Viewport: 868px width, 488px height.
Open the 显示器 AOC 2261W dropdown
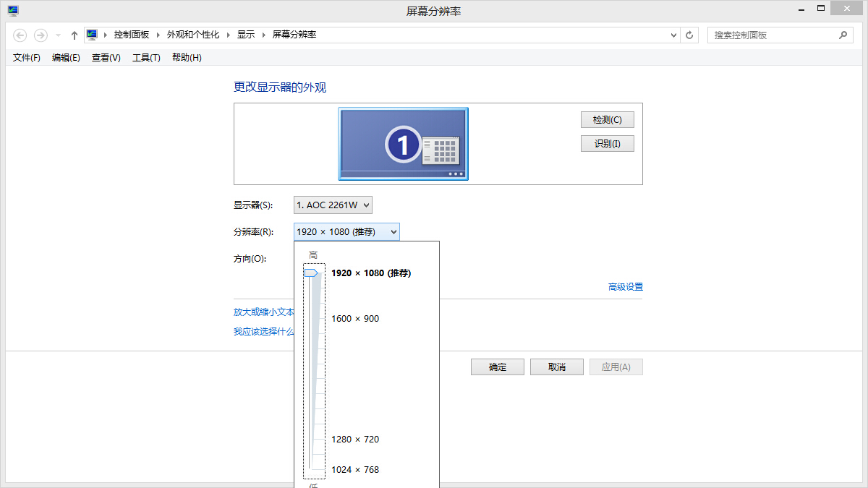[333, 205]
